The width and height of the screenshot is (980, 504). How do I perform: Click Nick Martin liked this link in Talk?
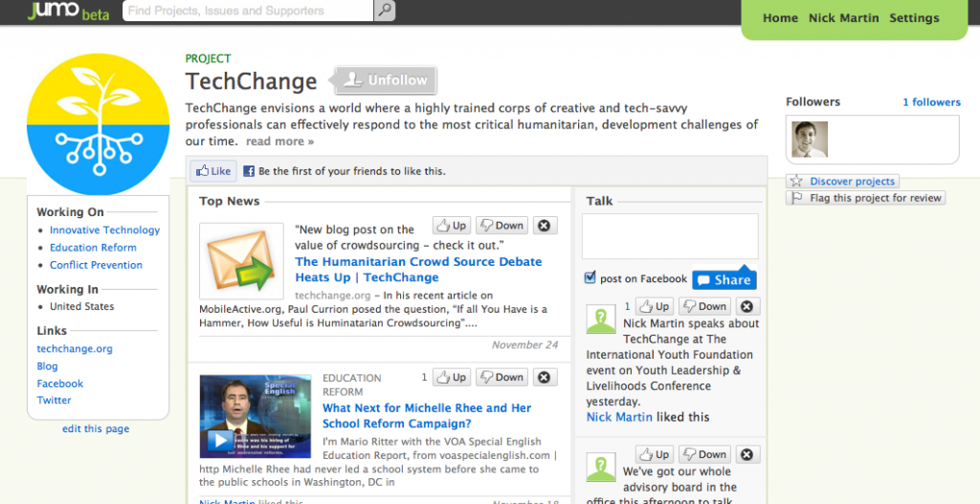click(x=619, y=417)
